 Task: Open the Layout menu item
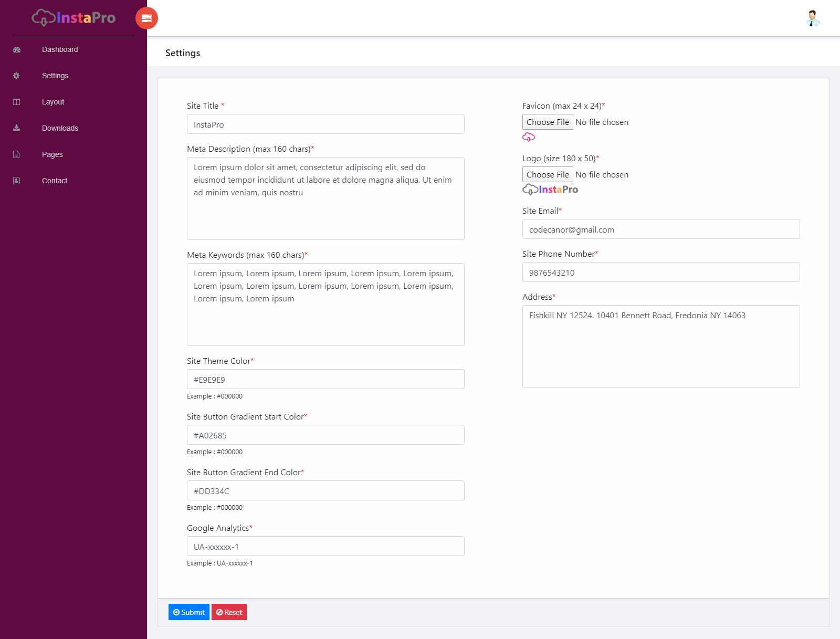click(53, 102)
